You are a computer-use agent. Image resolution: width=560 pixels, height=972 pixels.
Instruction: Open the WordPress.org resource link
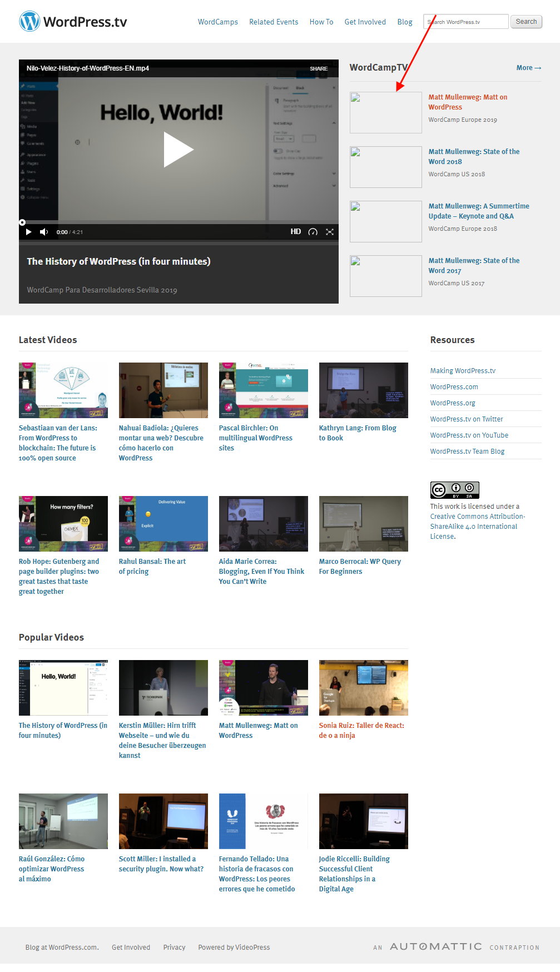pyautogui.click(x=453, y=403)
